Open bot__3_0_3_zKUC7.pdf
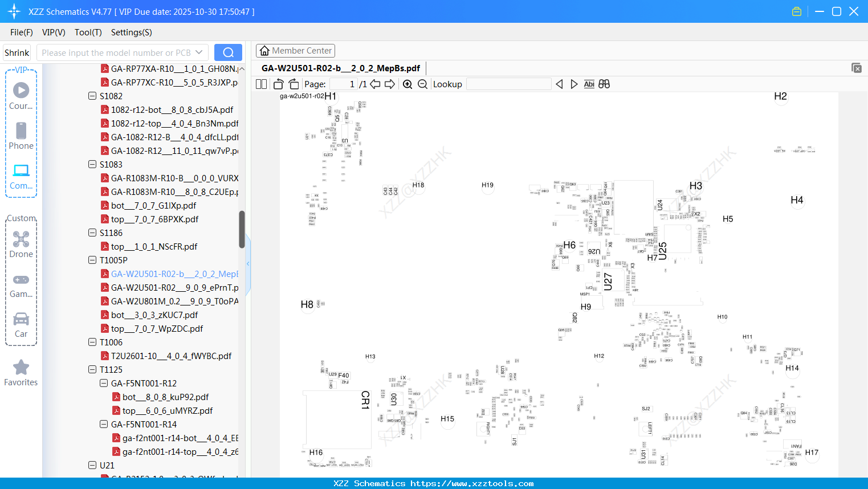Screen dimensions: 868x489 [x=154, y=315]
